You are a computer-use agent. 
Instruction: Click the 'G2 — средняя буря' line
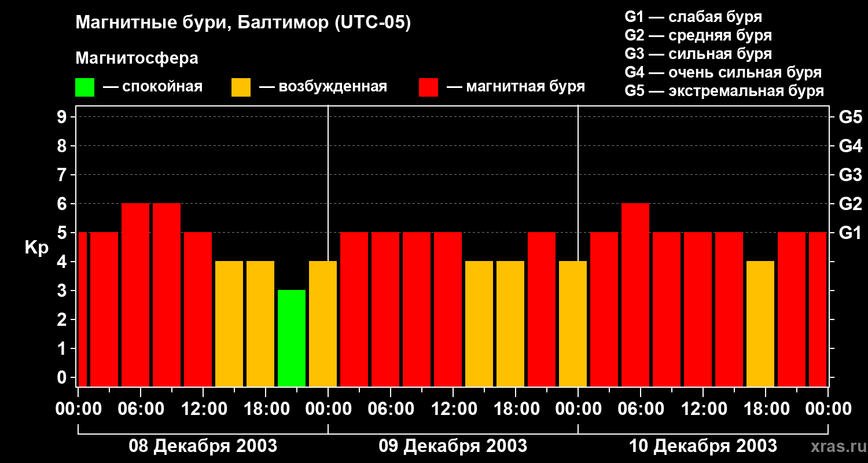tap(698, 35)
